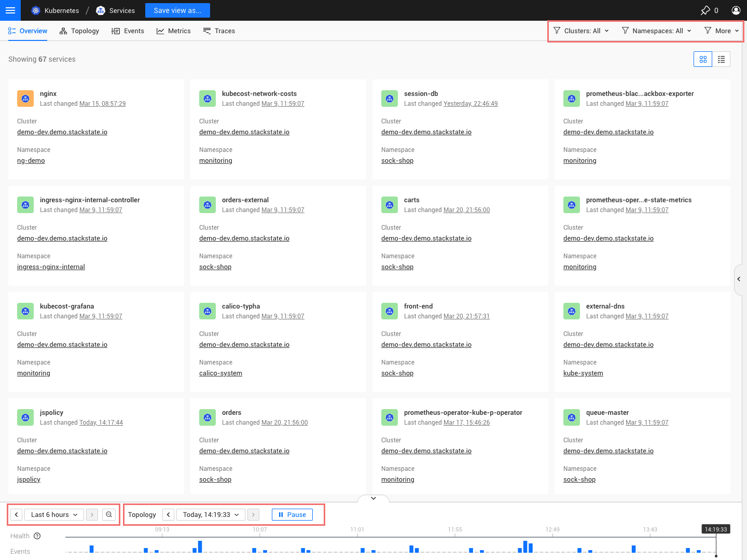Screen dimensions: 747x560
Task: Click the Kubernetes logo in the breadcrumb
Action: pos(35,10)
